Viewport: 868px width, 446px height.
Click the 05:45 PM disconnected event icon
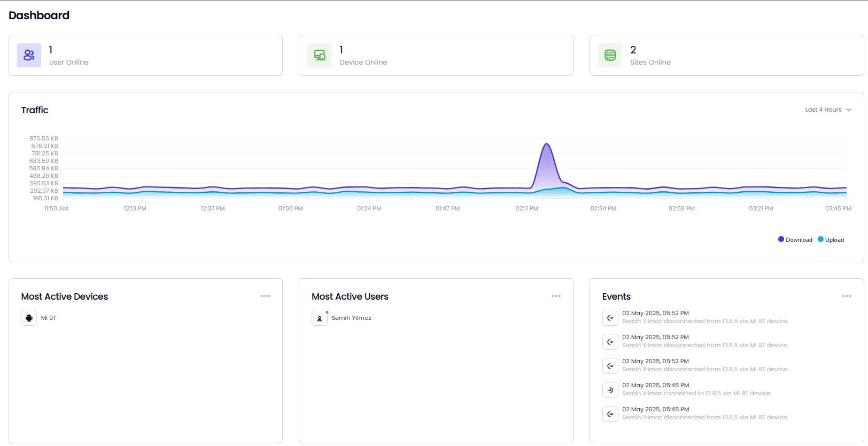tap(610, 414)
